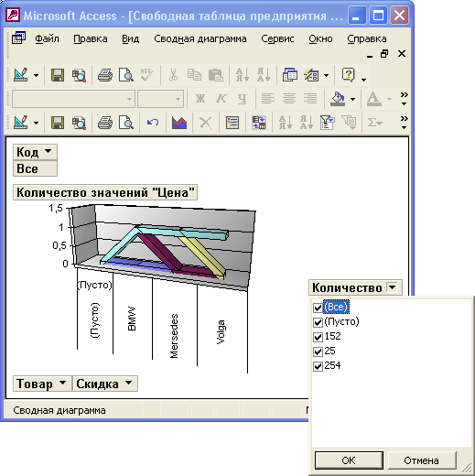Open the Вид menu
The image size is (475, 476).
tap(130, 38)
